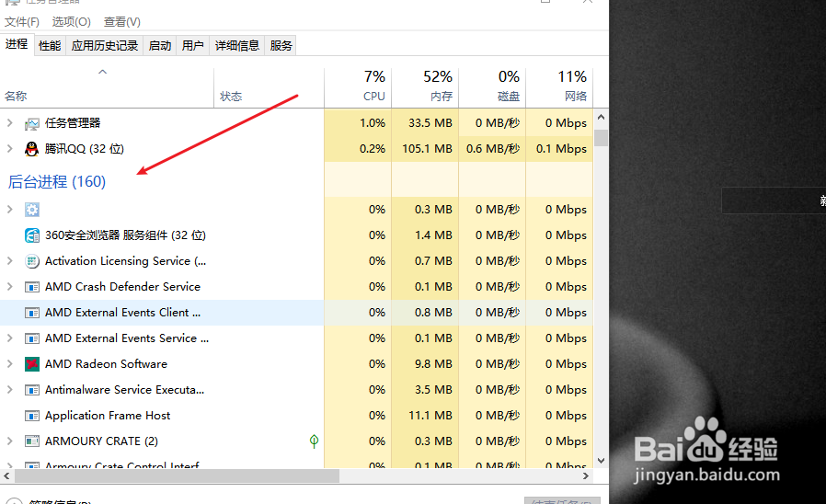Select AMD Radeon Software name
826x504 pixels.
click(106, 364)
